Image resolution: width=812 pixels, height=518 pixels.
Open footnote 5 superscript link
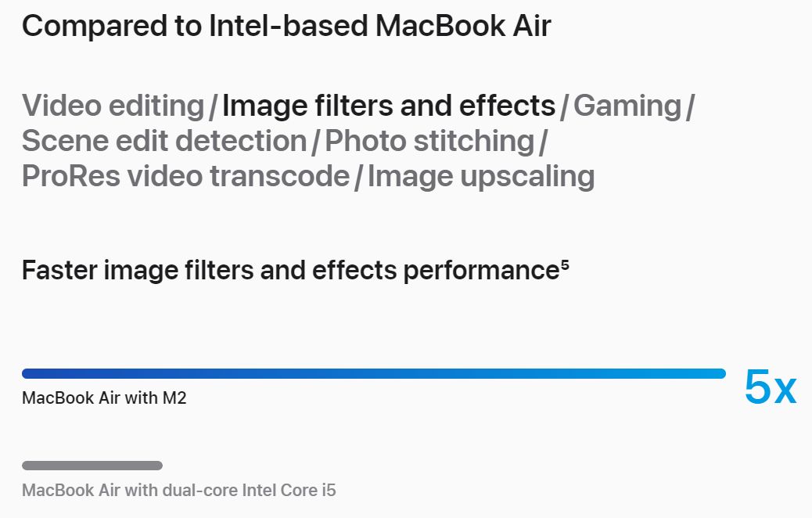(x=565, y=265)
